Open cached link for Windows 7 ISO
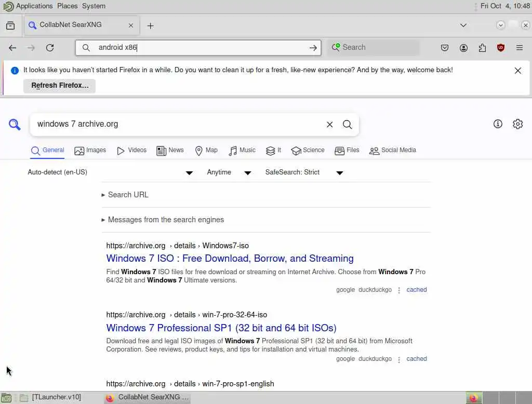The height and width of the screenshot is (404, 532). click(x=416, y=290)
